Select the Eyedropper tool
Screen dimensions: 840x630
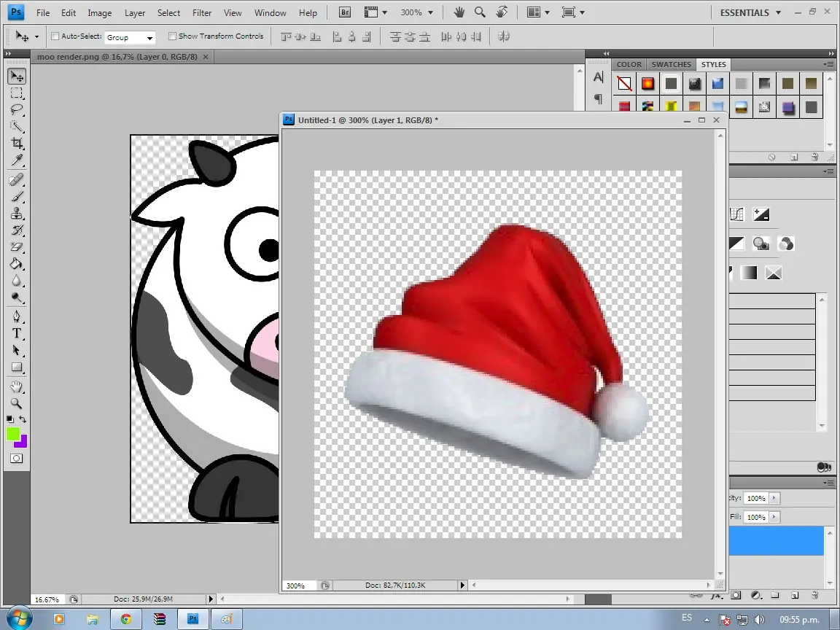coord(17,160)
